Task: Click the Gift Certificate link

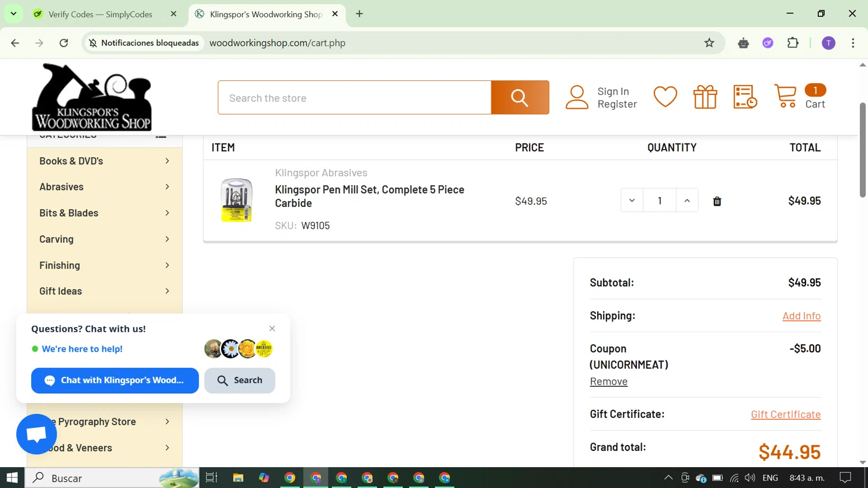Action: coord(786,414)
